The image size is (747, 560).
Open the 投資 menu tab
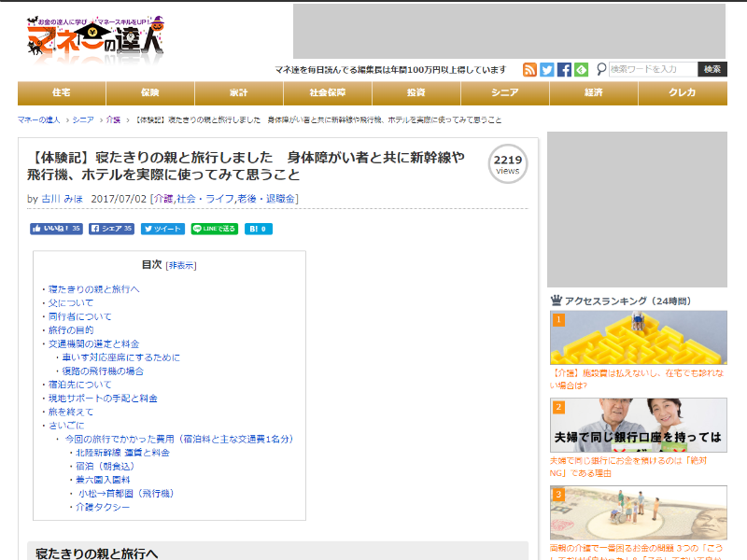(416, 92)
